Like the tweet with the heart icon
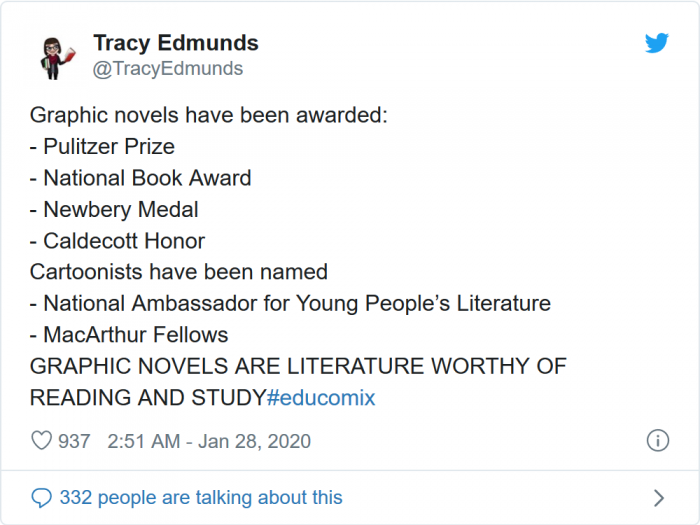This screenshot has height=525, width=700. pos(41,441)
